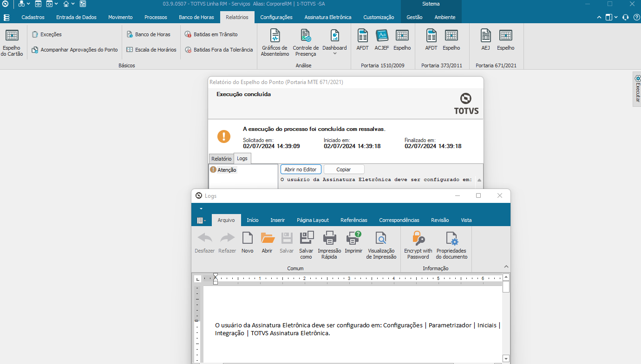Open the Exceções report
The width and height of the screenshot is (641, 364).
coord(46,34)
